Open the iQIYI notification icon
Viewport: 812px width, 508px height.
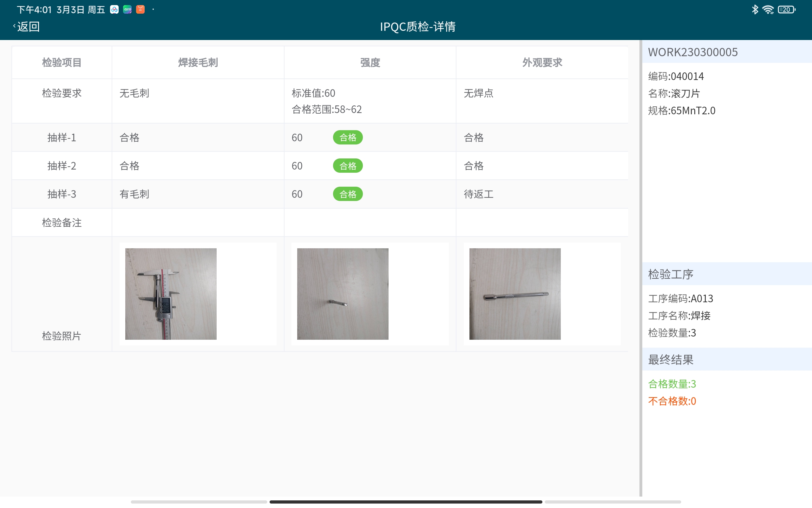(x=127, y=10)
